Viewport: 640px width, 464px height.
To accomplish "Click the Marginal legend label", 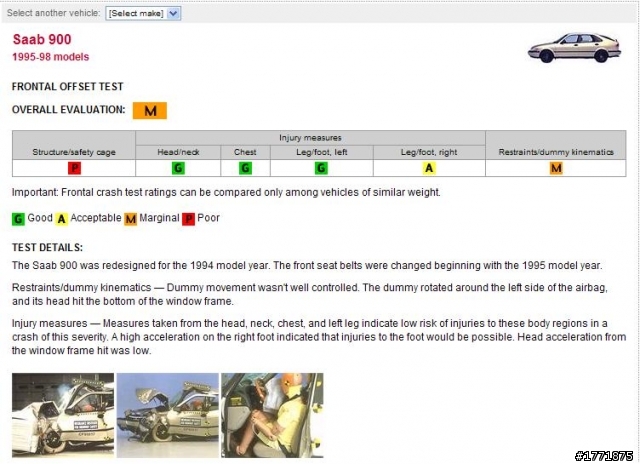I will pos(159,218).
